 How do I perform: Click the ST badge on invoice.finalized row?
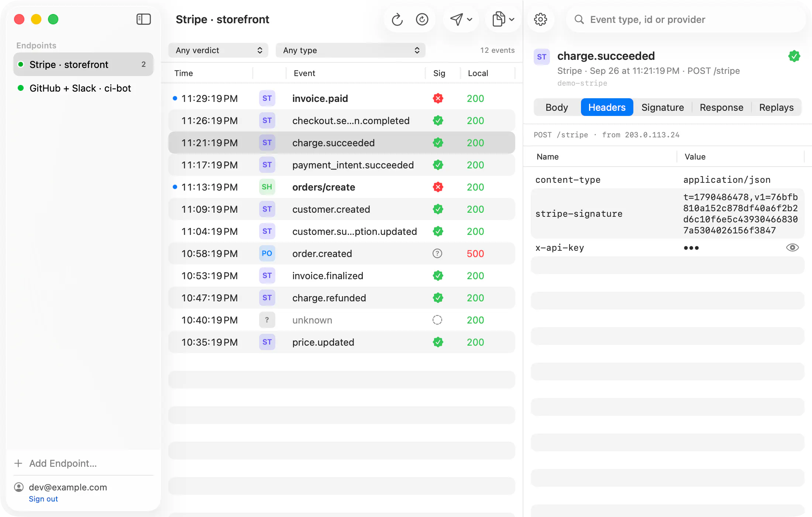coord(267,275)
